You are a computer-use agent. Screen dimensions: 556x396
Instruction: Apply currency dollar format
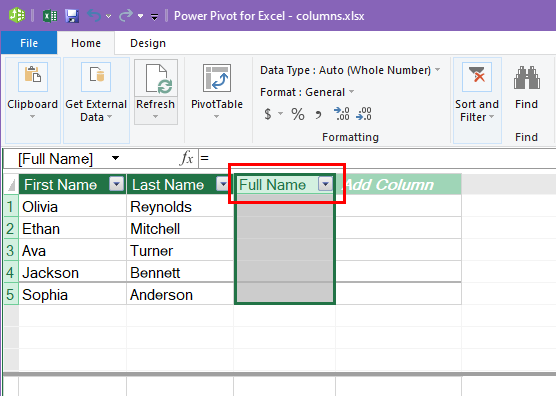tap(268, 114)
